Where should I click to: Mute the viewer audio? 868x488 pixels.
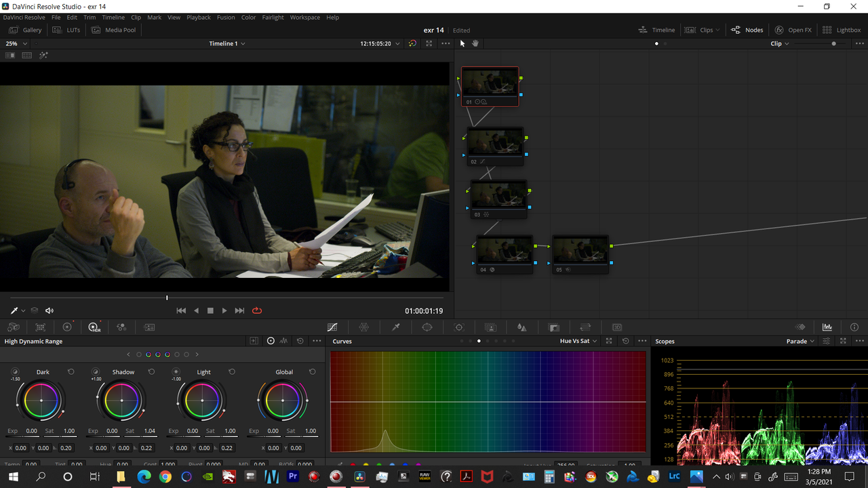click(x=50, y=310)
